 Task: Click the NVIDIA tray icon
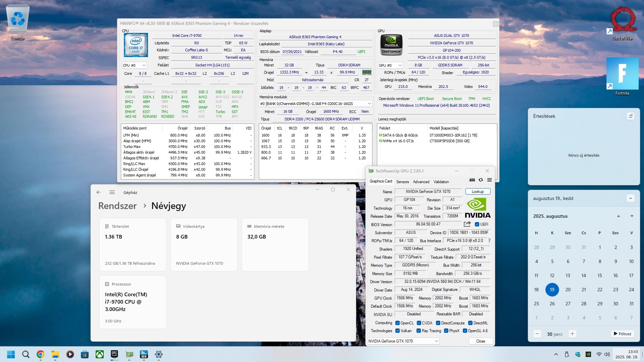click(588, 354)
